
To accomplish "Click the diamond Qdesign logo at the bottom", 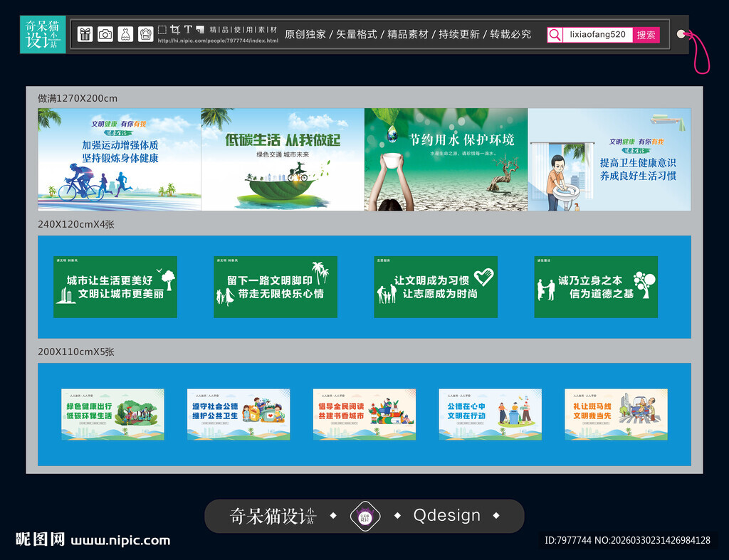I will click(x=364, y=514).
